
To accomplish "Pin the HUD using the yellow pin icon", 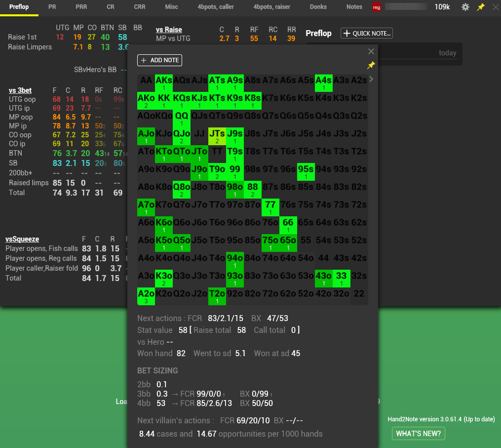I will (480, 7).
